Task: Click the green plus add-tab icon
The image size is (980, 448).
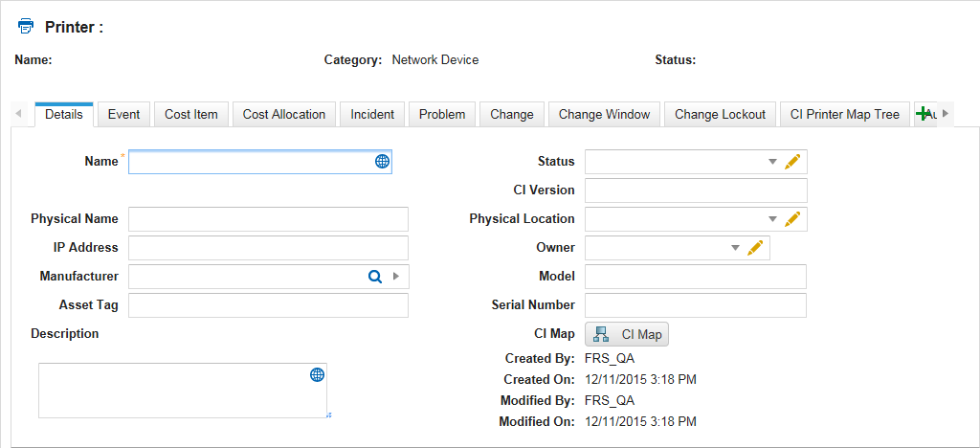Action: 924,114
